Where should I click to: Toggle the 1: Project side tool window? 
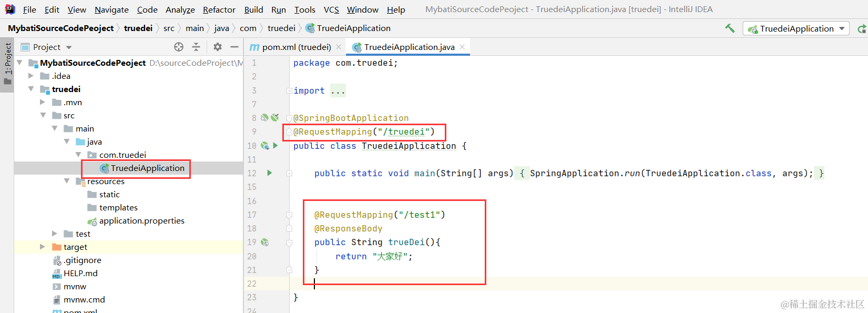pyautogui.click(x=7, y=64)
